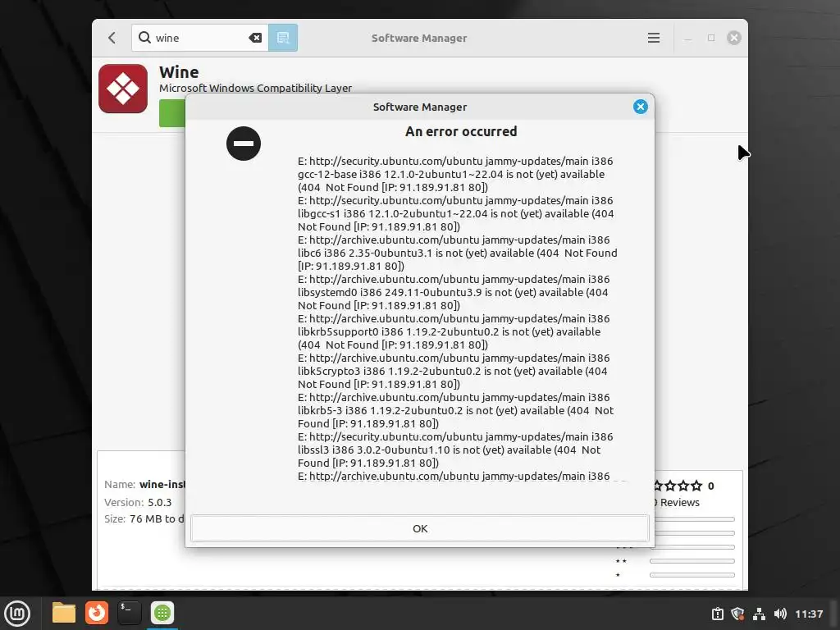Maximize the main Software Manager window
840x630 pixels.
711,38
